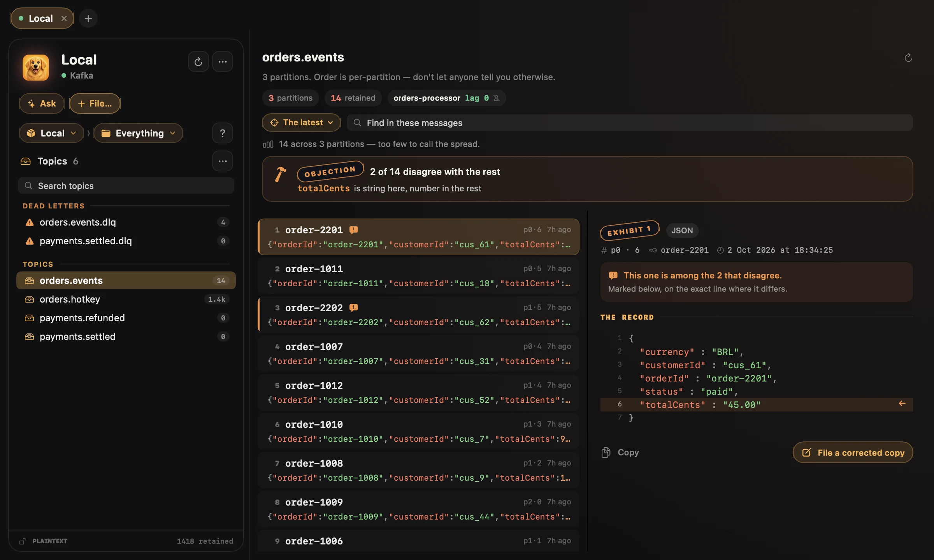Click the OBJECTION gavel icon
This screenshot has width=934, height=560.
coord(280,174)
